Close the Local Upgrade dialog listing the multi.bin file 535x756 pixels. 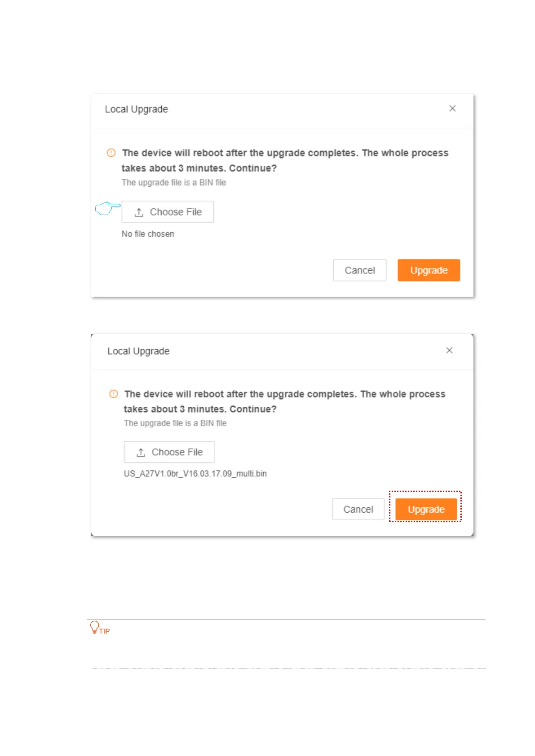(449, 350)
